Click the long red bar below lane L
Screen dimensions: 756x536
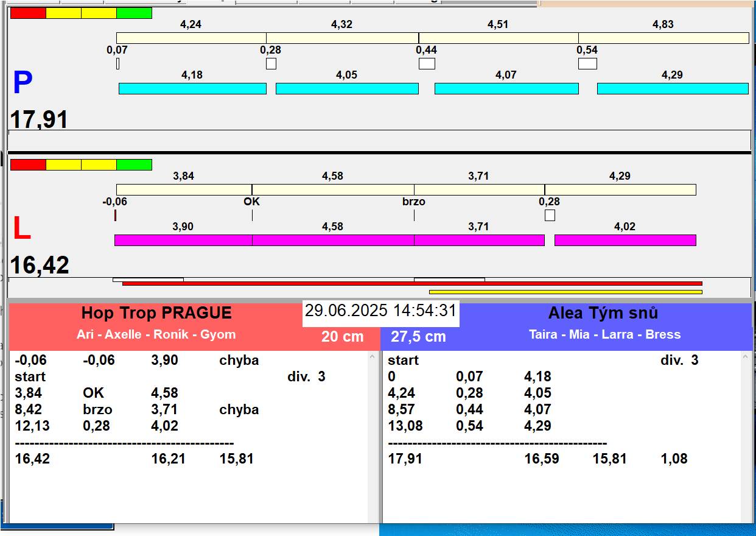412,283
